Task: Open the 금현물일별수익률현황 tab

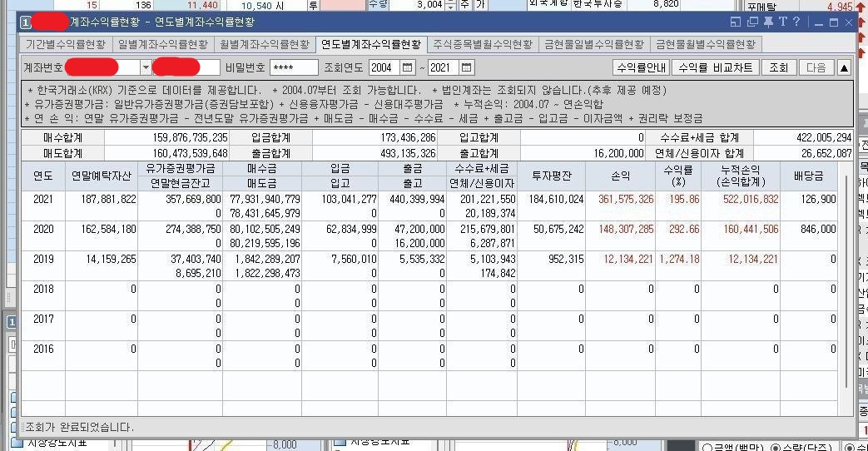Action: click(594, 44)
